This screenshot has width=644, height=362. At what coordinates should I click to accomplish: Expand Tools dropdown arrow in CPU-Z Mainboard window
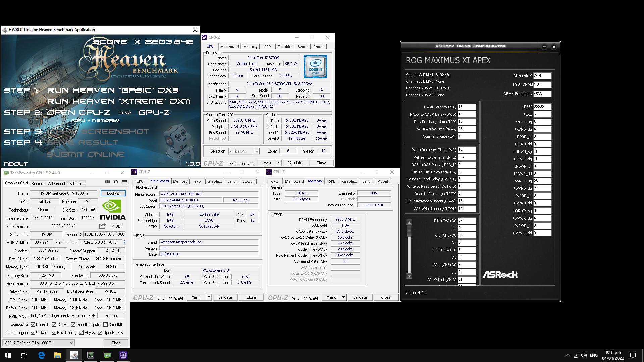(x=209, y=297)
